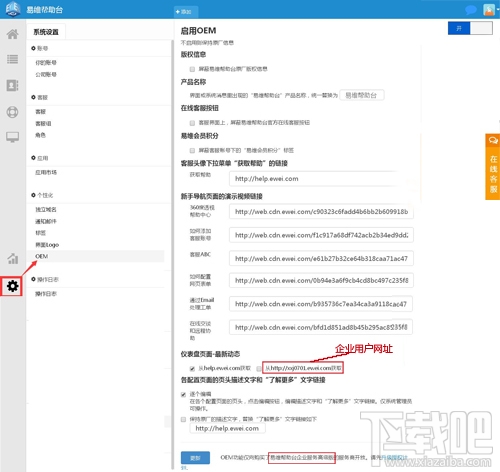Select the OEM menu entry
500x472 pixels.
(42, 256)
